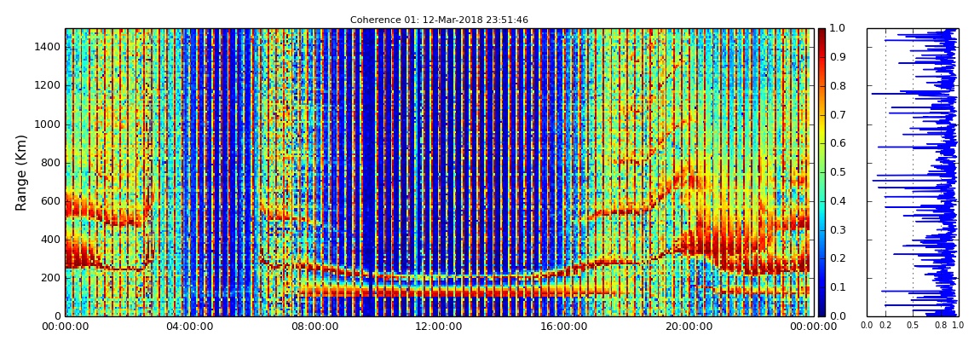Click the 0.8 colorbar tick label
The image size is (980, 347).
click(836, 86)
